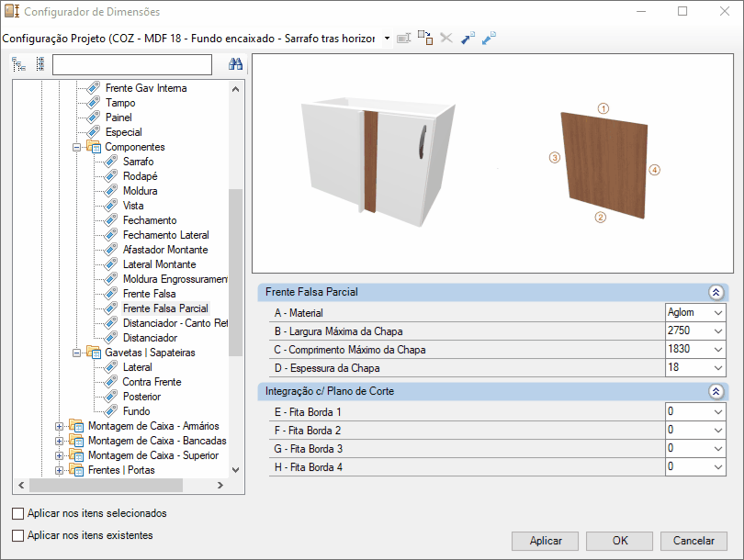Click the collapse tree icon
This screenshot has height=560, width=744.
pos(40,64)
